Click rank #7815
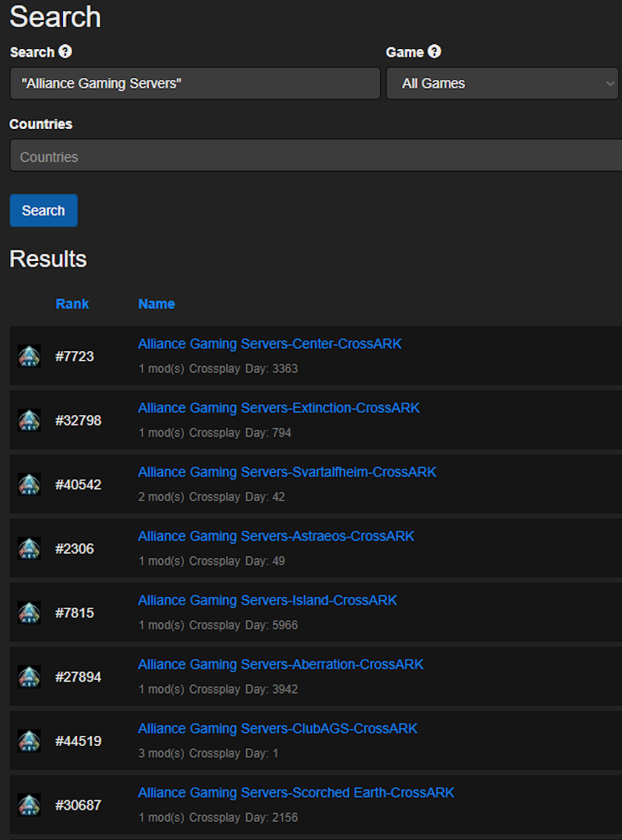Viewport: 622px width, 840px height. (x=75, y=613)
